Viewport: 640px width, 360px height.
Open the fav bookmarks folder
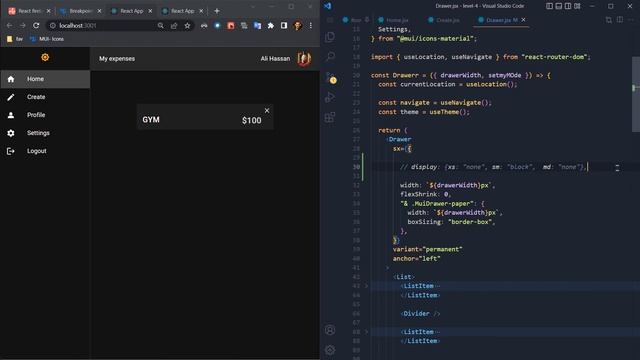click(x=15, y=39)
